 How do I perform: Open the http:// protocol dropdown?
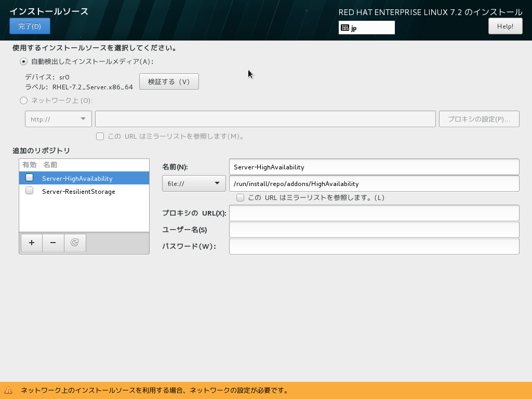tap(58, 119)
